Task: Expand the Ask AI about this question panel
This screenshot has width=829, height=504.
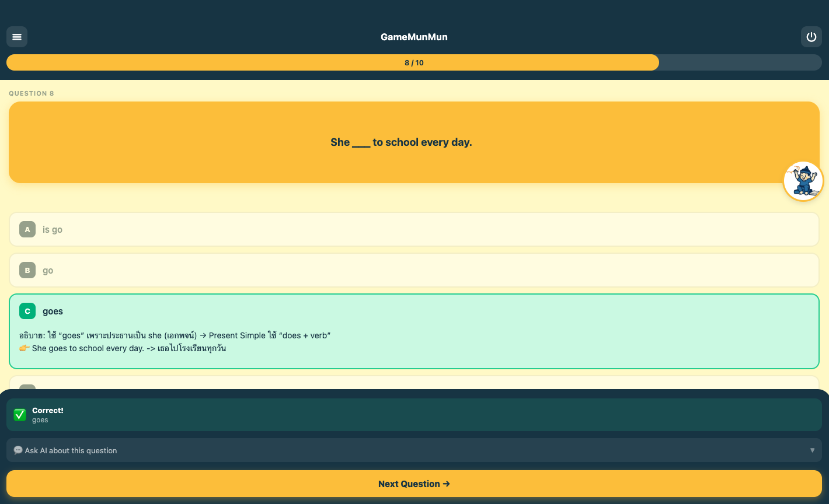Action: coord(414,450)
